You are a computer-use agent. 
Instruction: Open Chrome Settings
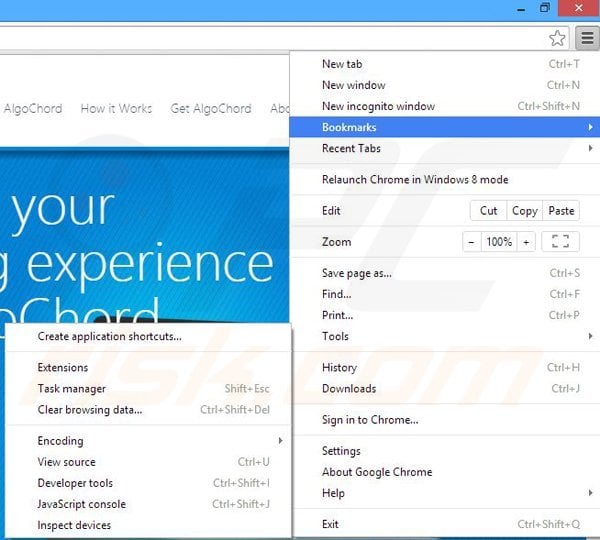(x=445, y=451)
